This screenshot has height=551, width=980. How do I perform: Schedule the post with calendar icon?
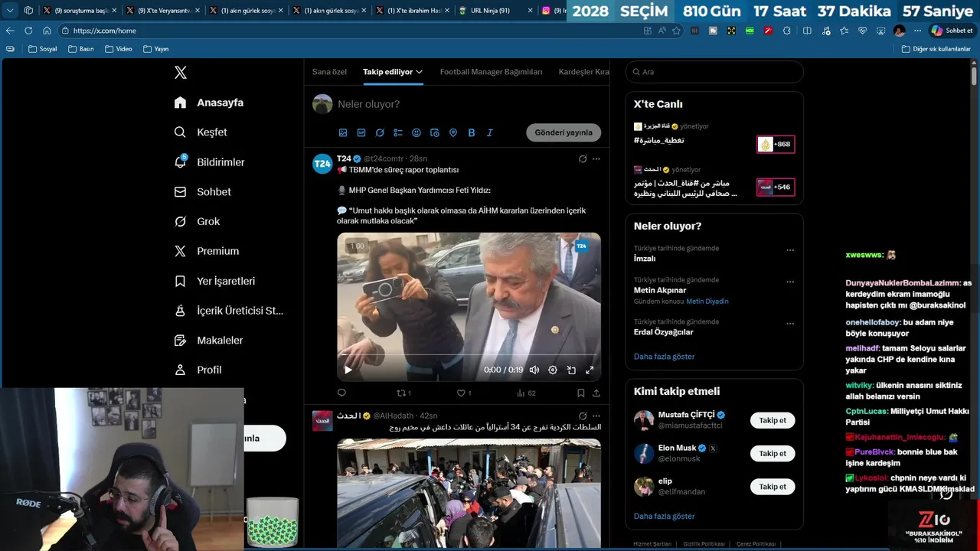pos(435,133)
